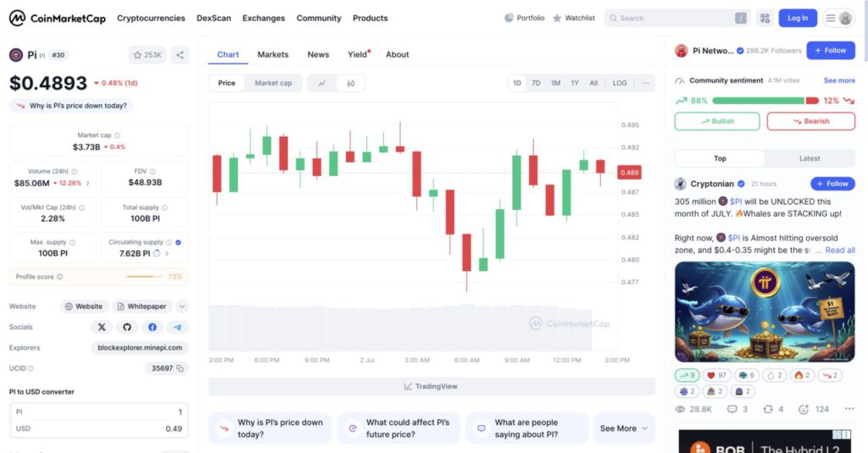
Task: Click the Log In button
Action: tap(798, 19)
